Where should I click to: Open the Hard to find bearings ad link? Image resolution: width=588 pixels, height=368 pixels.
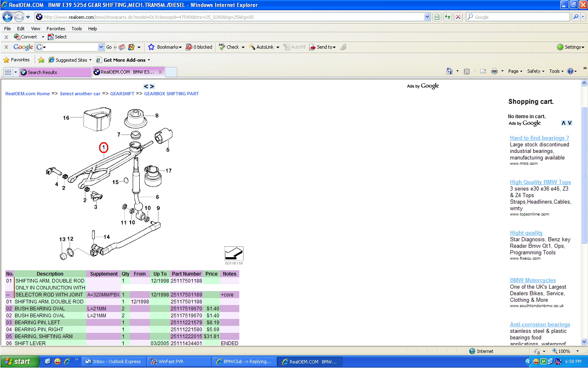(539, 138)
